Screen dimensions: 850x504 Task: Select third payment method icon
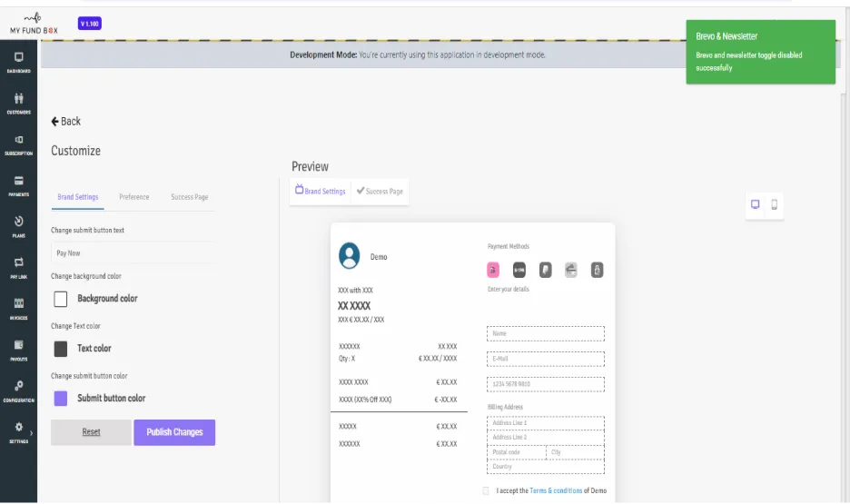546,270
